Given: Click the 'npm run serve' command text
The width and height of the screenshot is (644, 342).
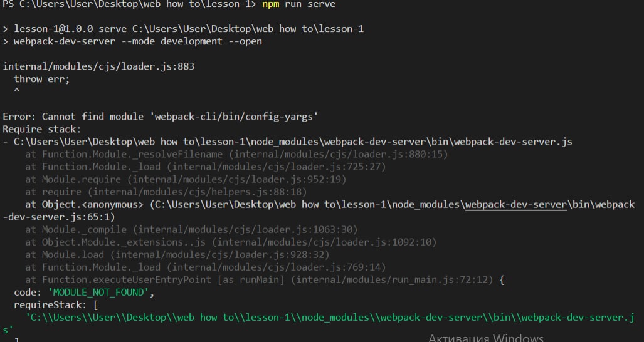Looking at the screenshot, I should 299,4.
